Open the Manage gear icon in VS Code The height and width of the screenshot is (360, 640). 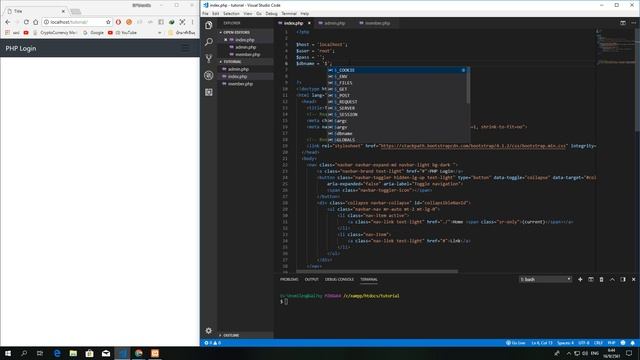click(209, 331)
